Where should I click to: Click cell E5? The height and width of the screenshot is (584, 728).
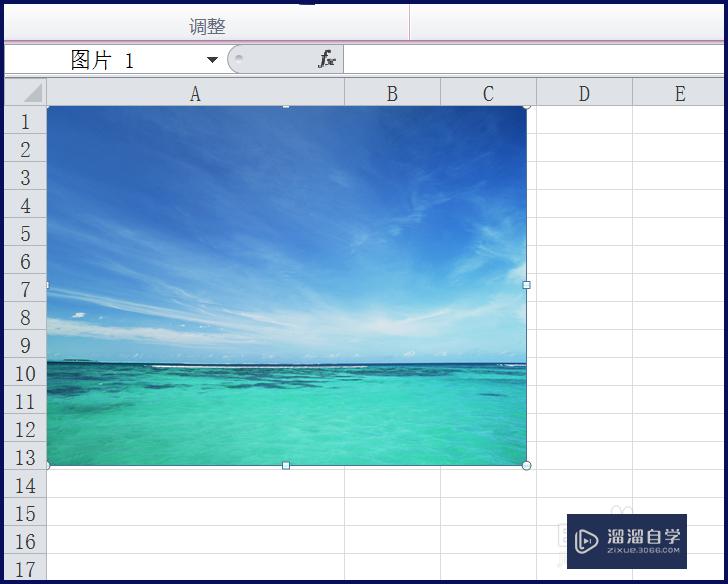tap(678, 232)
